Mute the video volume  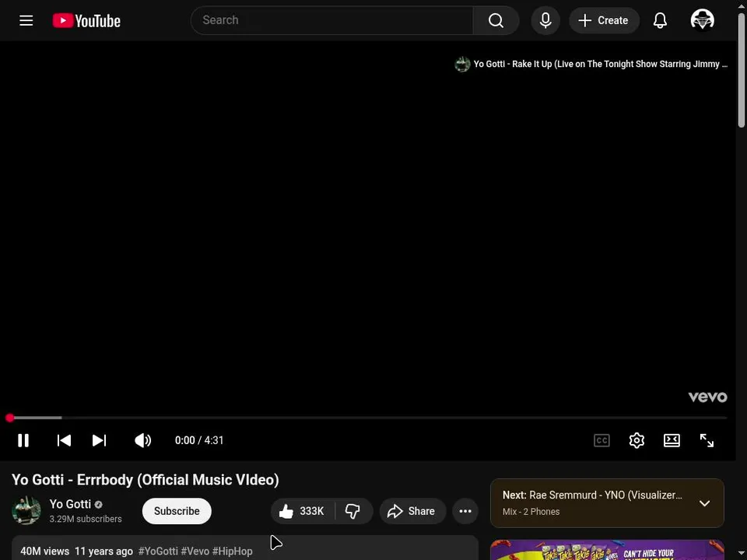point(142,440)
